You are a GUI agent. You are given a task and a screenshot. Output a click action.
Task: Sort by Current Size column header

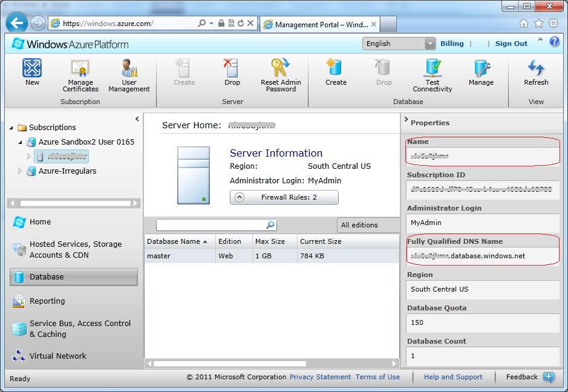(348, 241)
